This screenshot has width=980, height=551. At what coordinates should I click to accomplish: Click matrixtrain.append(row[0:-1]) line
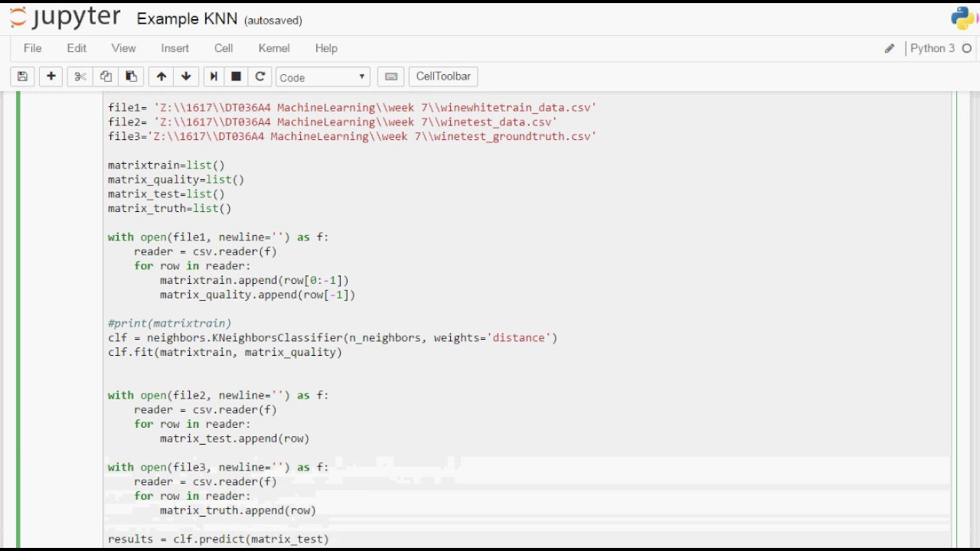coord(254,281)
